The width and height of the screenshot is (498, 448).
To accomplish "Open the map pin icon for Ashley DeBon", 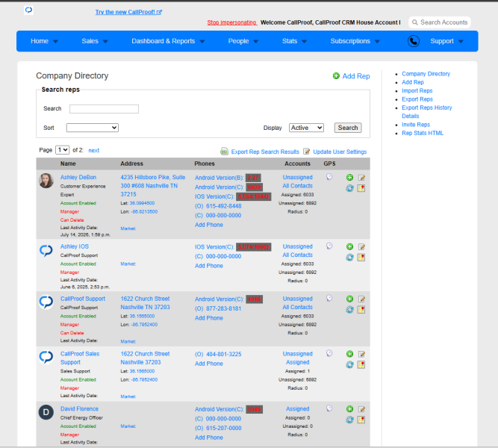I will click(x=361, y=188).
